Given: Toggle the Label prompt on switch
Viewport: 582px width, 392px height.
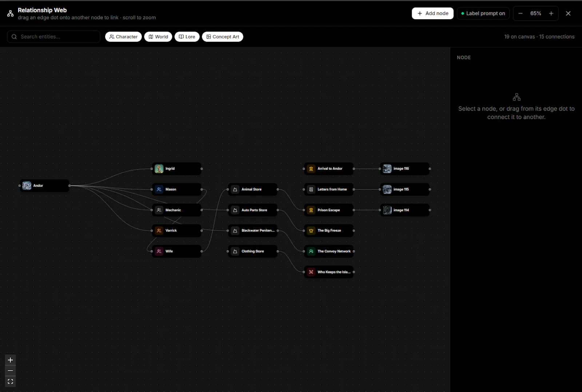Looking at the screenshot, I should [x=483, y=13].
